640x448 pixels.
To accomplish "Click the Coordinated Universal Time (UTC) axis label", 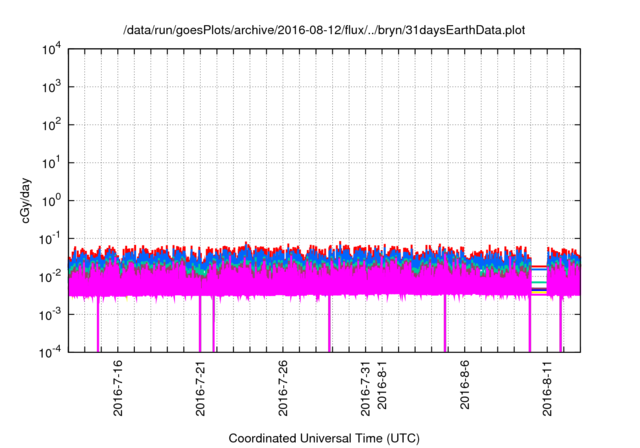I will [x=324, y=438].
